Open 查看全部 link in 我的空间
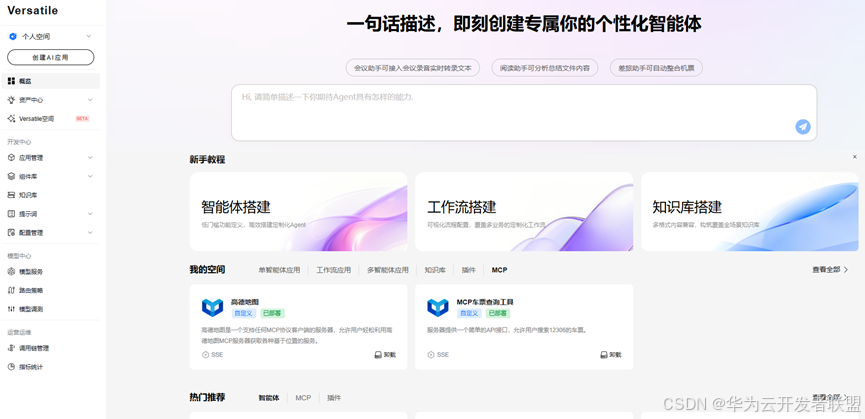 point(830,270)
